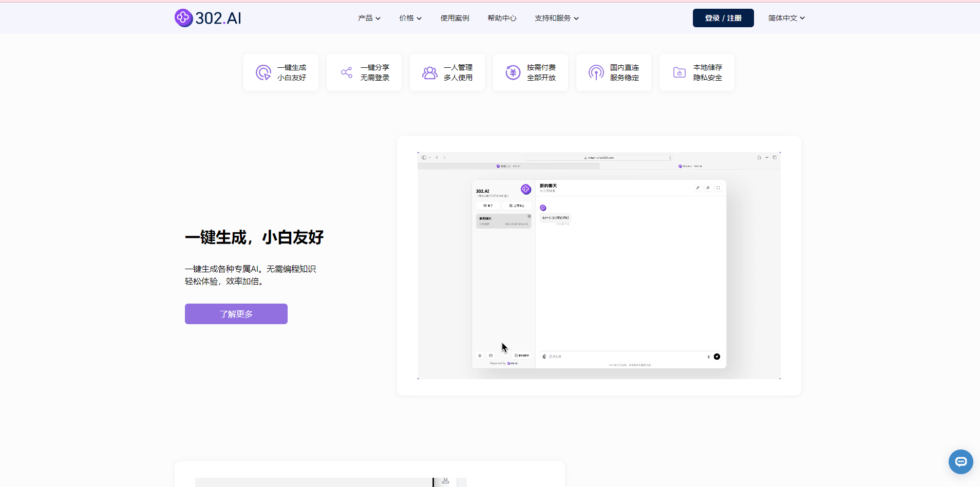Click the users icon for 一人管理
Viewport: 980px width, 487px height.
point(430,72)
